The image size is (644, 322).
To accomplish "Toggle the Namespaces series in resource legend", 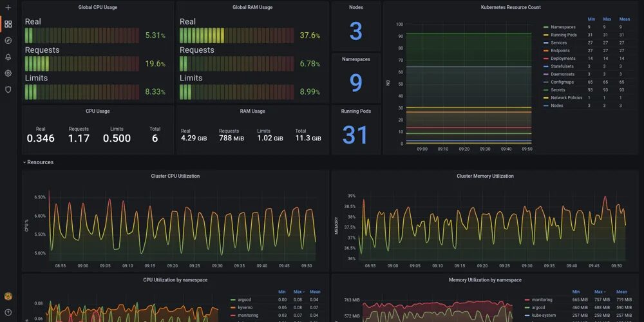I will [x=563, y=27].
